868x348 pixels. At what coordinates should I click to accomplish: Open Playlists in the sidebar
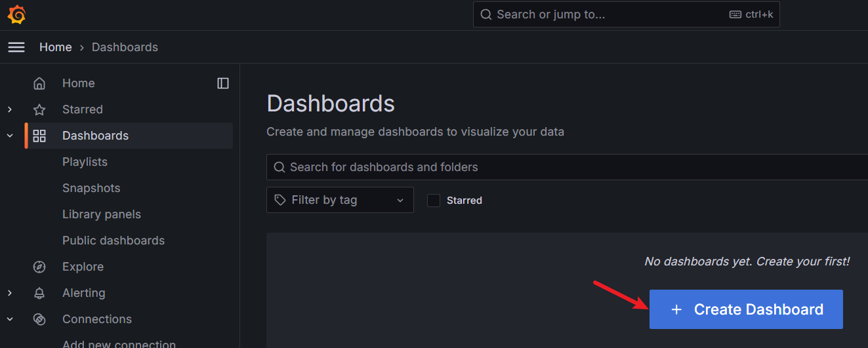[x=85, y=162]
